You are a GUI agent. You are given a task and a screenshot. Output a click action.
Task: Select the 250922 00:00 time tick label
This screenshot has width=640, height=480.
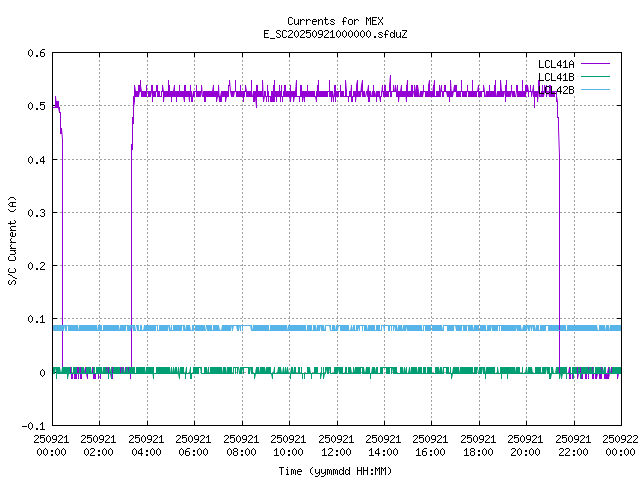620,444
